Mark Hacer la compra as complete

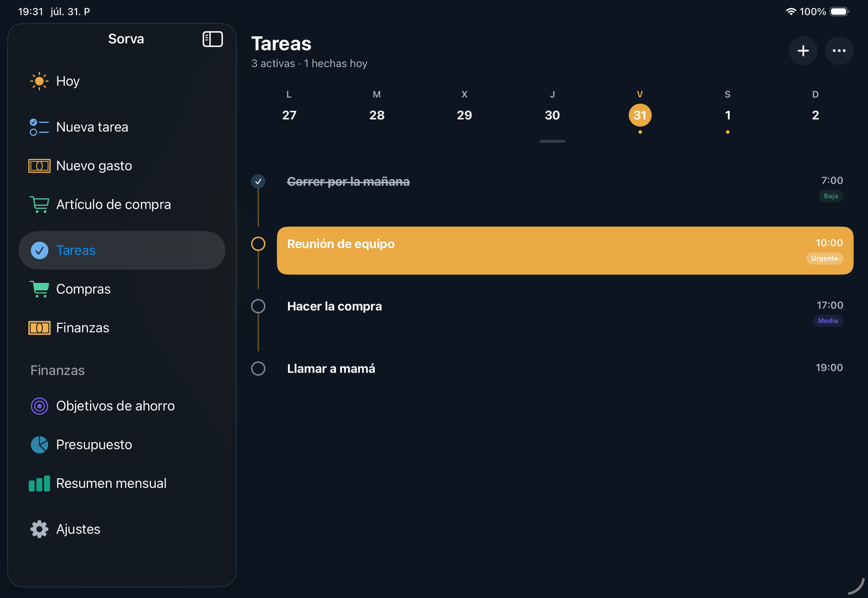[258, 306]
